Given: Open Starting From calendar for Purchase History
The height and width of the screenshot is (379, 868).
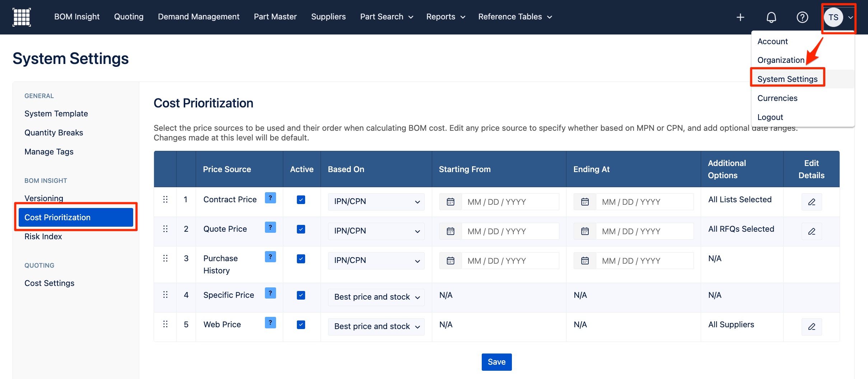Looking at the screenshot, I should 451,261.
